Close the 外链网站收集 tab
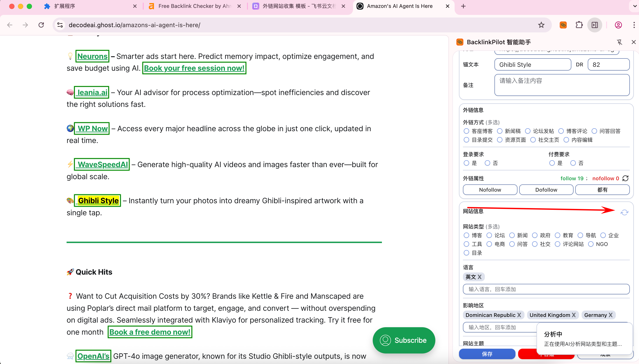This screenshot has width=639, height=364. click(x=343, y=6)
